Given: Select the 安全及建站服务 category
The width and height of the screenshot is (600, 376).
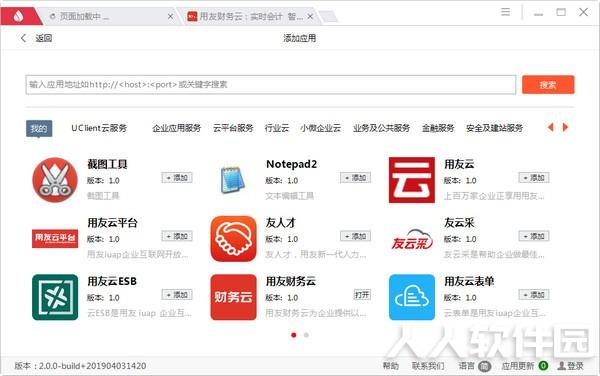Looking at the screenshot, I should pos(494,128).
